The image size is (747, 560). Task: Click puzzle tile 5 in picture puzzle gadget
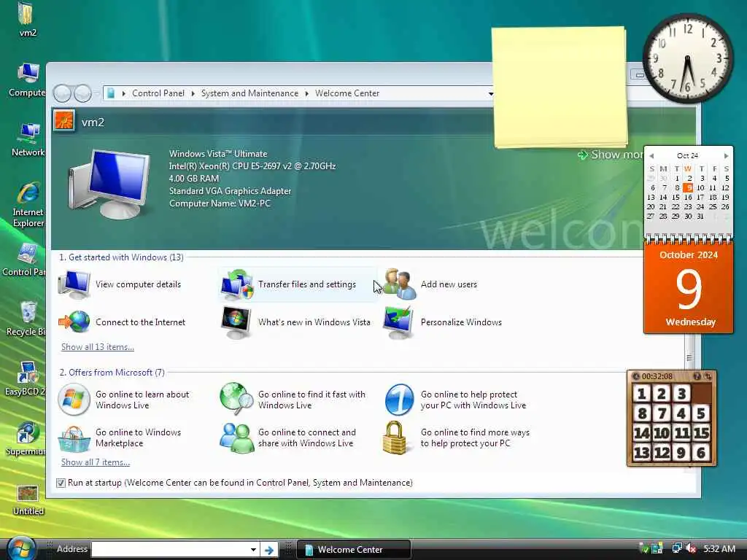[x=701, y=413]
